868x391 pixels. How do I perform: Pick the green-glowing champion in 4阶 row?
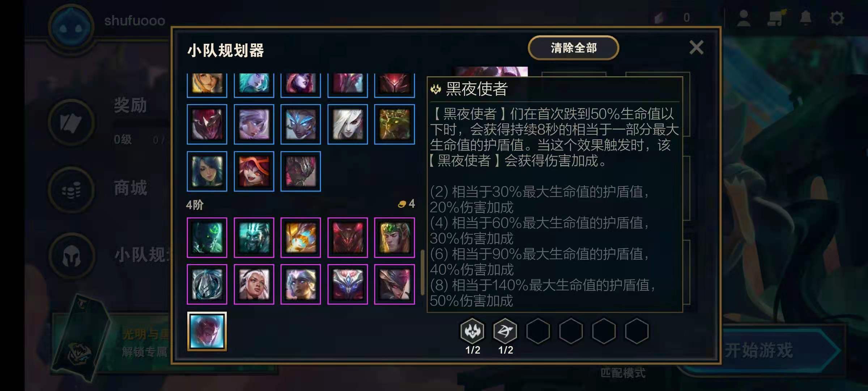(207, 237)
